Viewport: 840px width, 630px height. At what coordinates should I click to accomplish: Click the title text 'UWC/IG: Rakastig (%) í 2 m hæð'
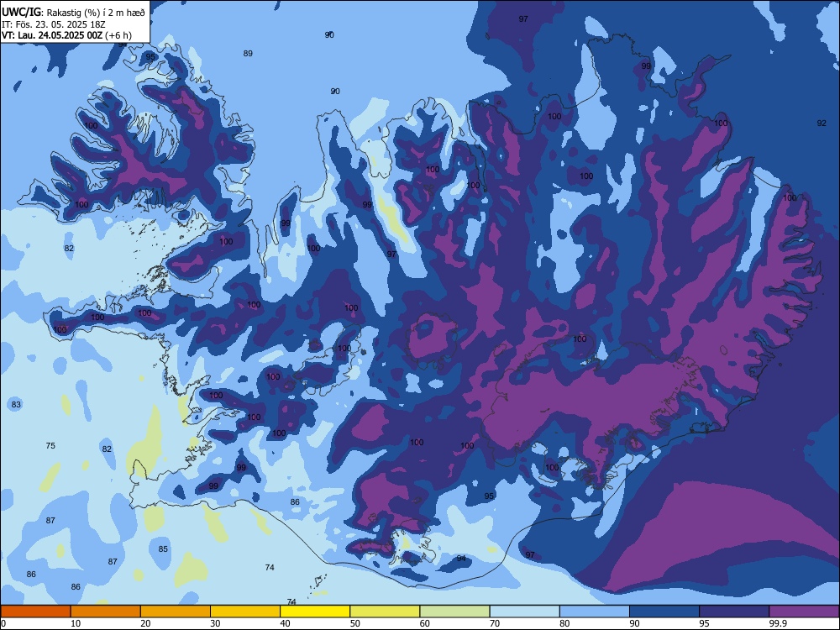point(73,13)
